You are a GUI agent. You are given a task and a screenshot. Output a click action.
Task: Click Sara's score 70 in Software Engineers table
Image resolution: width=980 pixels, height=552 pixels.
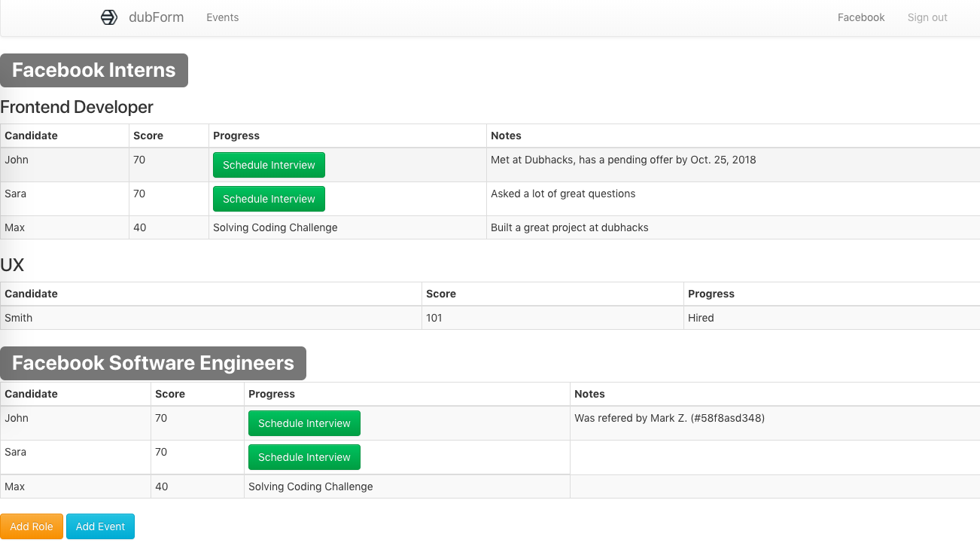coord(161,452)
